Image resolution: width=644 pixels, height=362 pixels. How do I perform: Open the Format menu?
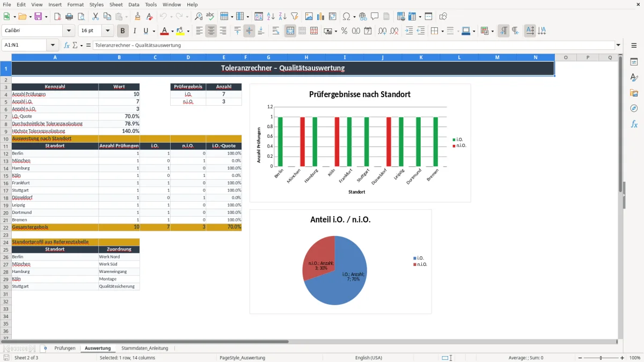[x=76, y=4]
